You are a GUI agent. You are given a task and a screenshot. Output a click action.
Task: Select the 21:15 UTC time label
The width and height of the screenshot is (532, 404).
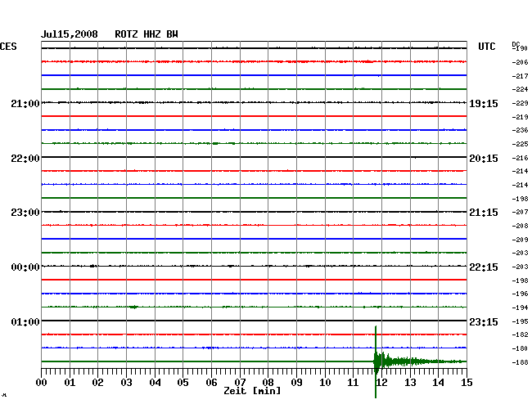[x=484, y=213]
